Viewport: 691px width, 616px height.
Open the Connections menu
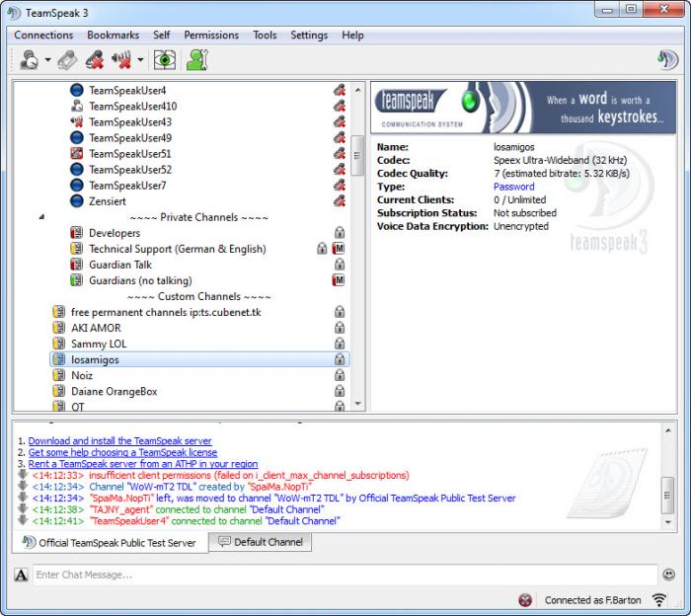pyautogui.click(x=43, y=36)
